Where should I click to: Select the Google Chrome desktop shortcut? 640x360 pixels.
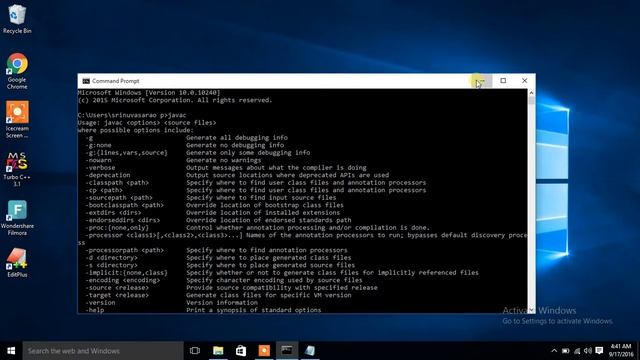[x=17, y=71]
